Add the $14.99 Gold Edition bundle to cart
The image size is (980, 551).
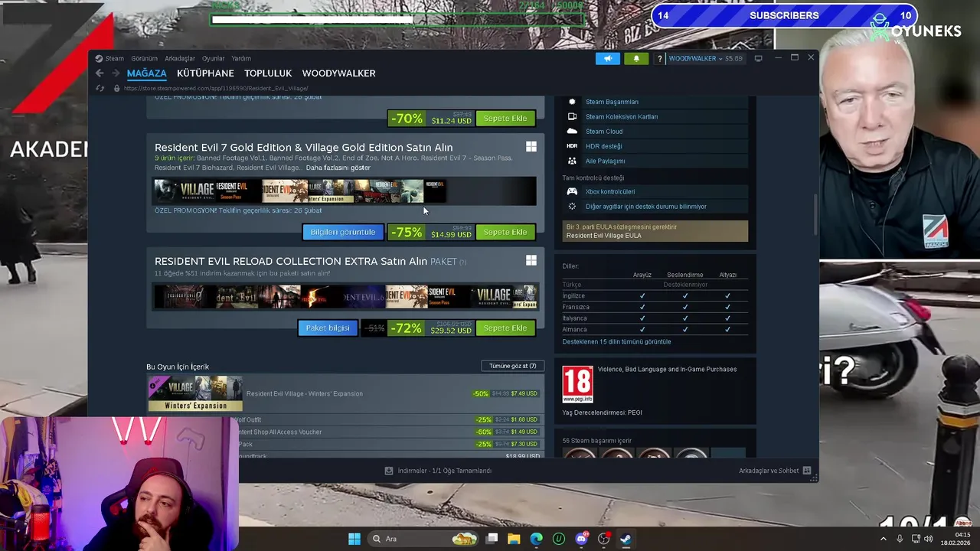(x=505, y=232)
